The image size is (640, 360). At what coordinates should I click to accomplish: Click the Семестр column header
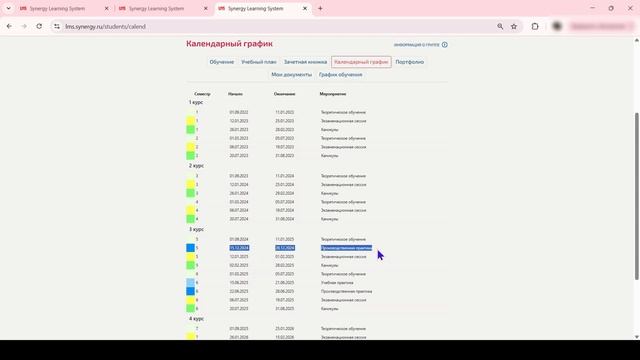tap(202, 94)
